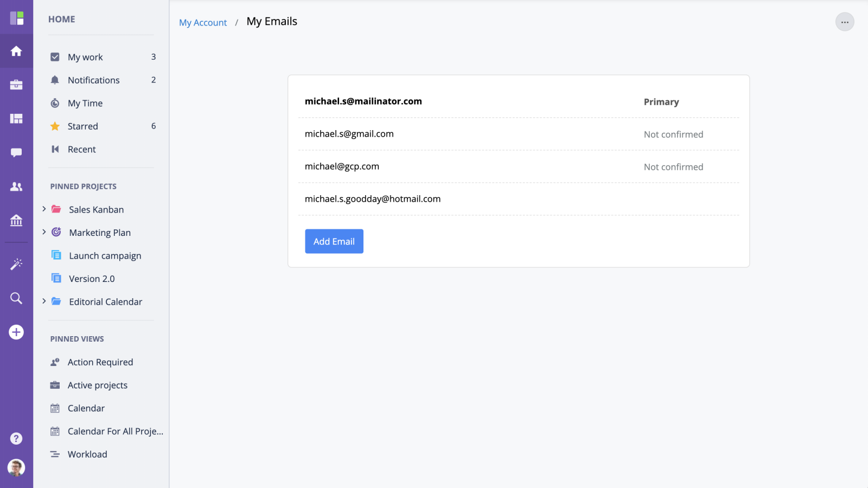Image resolution: width=868 pixels, height=488 pixels.
Task: Click the Workload bars icon
Action: coord(55,454)
